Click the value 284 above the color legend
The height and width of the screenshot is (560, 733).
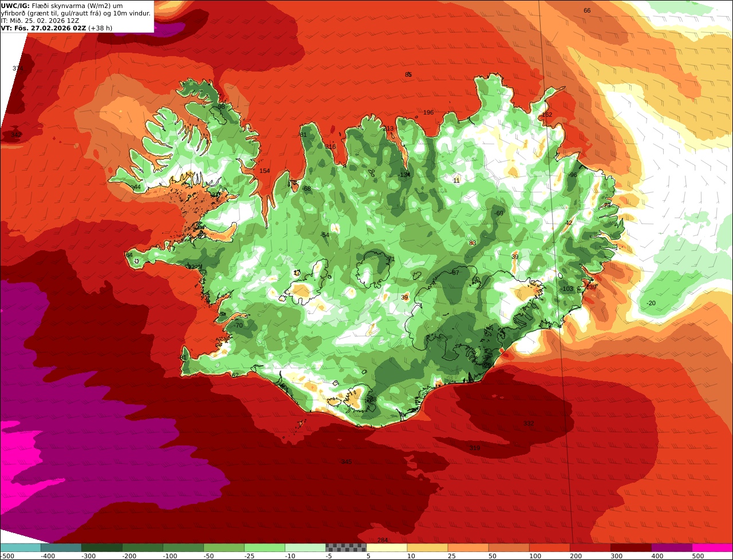(383, 540)
